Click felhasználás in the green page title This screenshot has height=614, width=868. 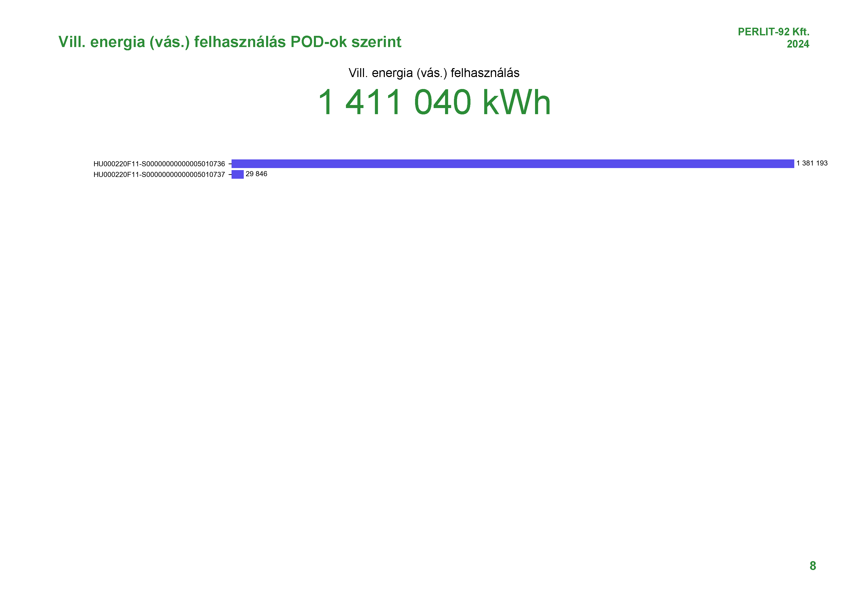coord(240,42)
